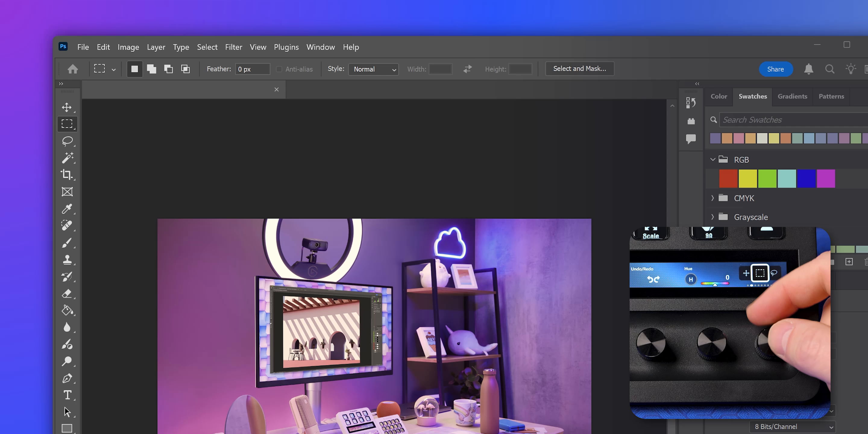Image resolution: width=868 pixels, height=434 pixels.
Task: Select the Eraser tool
Action: [67, 294]
